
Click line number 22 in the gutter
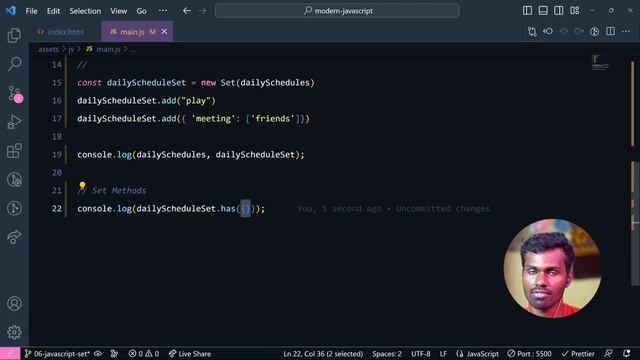pyautogui.click(x=57, y=209)
